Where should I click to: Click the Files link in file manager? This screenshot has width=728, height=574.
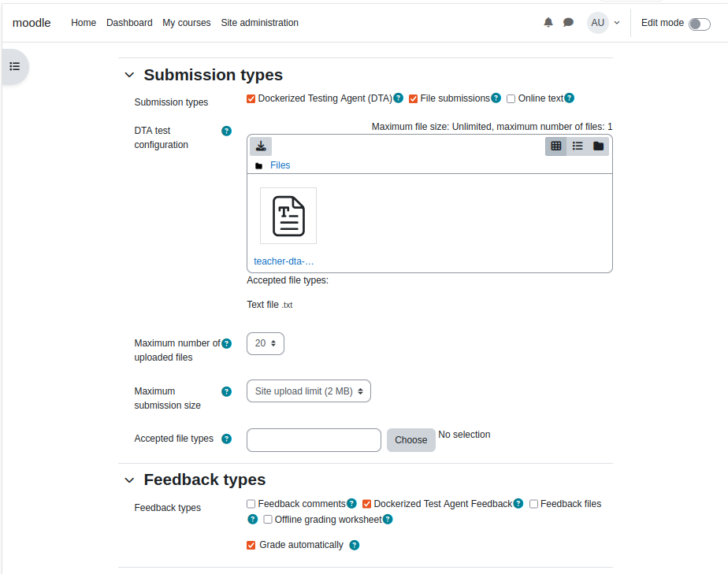(280, 165)
